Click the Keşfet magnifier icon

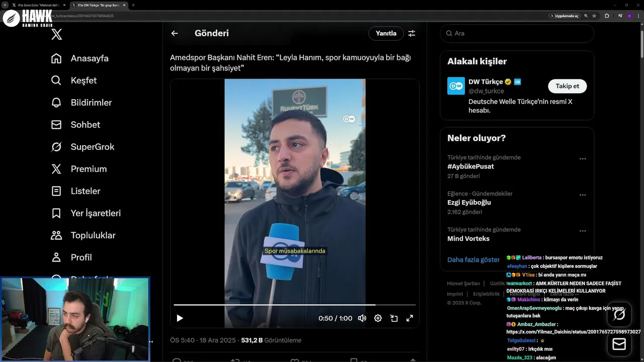[56, 80]
